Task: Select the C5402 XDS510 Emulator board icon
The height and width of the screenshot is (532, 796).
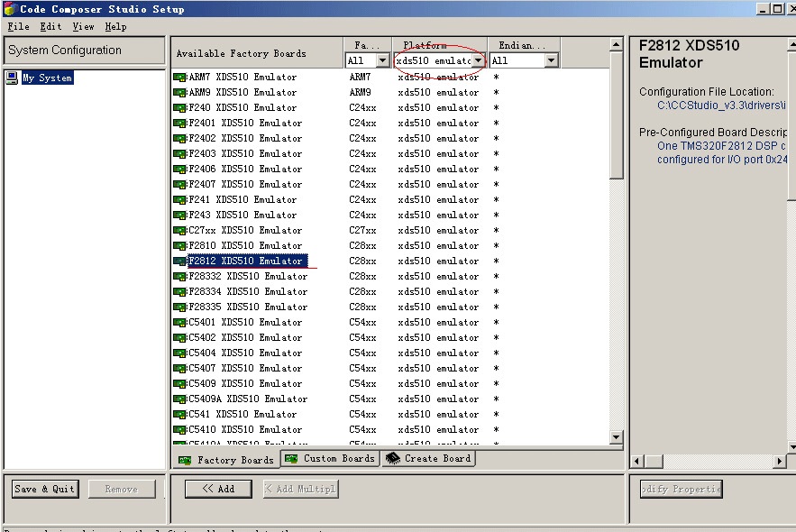Action: [179, 337]
